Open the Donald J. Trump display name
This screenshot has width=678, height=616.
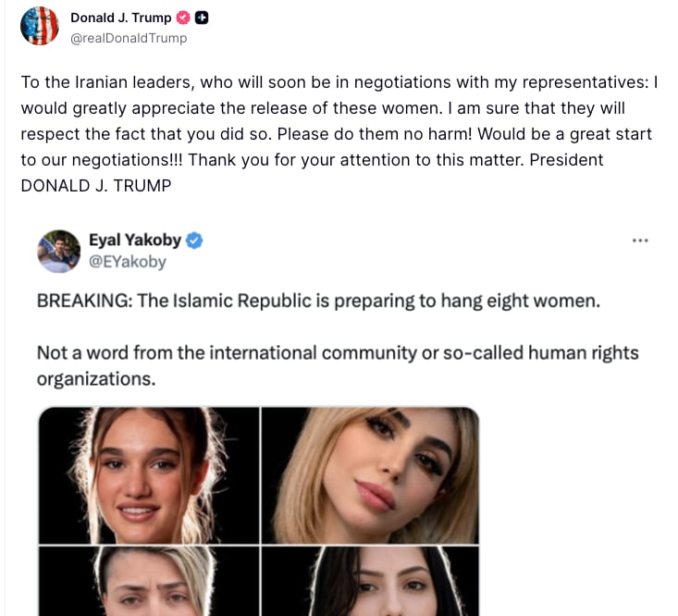click(x=120, y=18)
